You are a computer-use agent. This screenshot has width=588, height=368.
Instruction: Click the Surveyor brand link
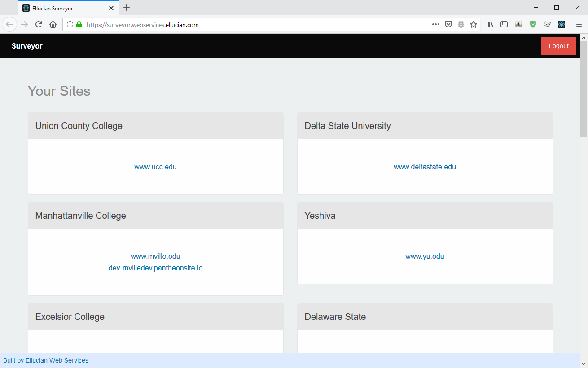pyautogui.click(x=27, y=46)
